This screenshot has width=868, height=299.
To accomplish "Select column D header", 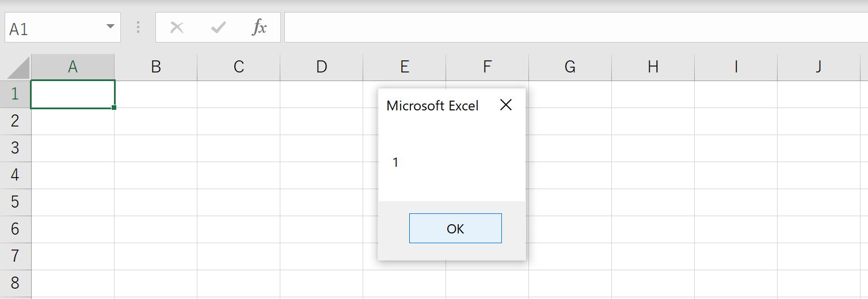I will click(321, 67).
